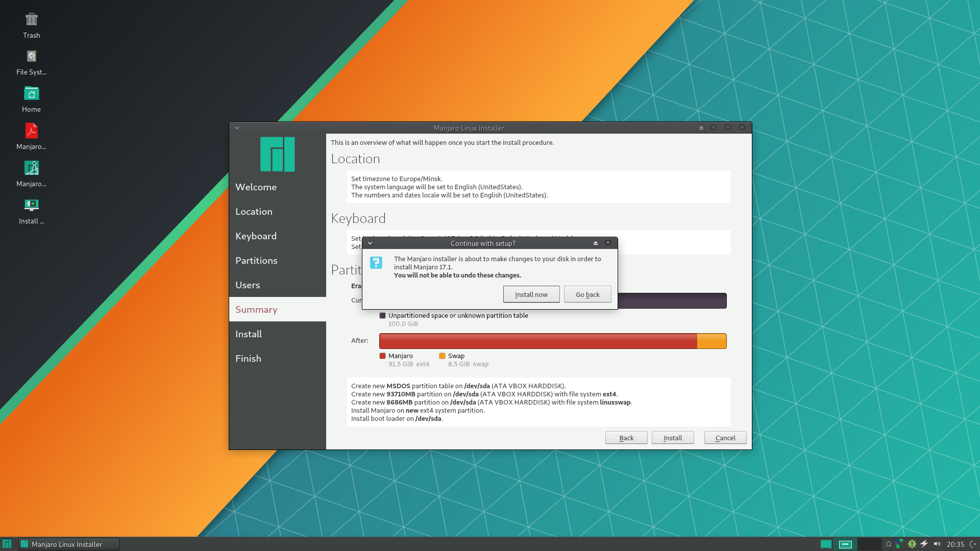Image resolution: width=980 pixels, height=551 pixels.
Task: Shade the Continue with setup dialog
Action: click(x=595, y=243)
